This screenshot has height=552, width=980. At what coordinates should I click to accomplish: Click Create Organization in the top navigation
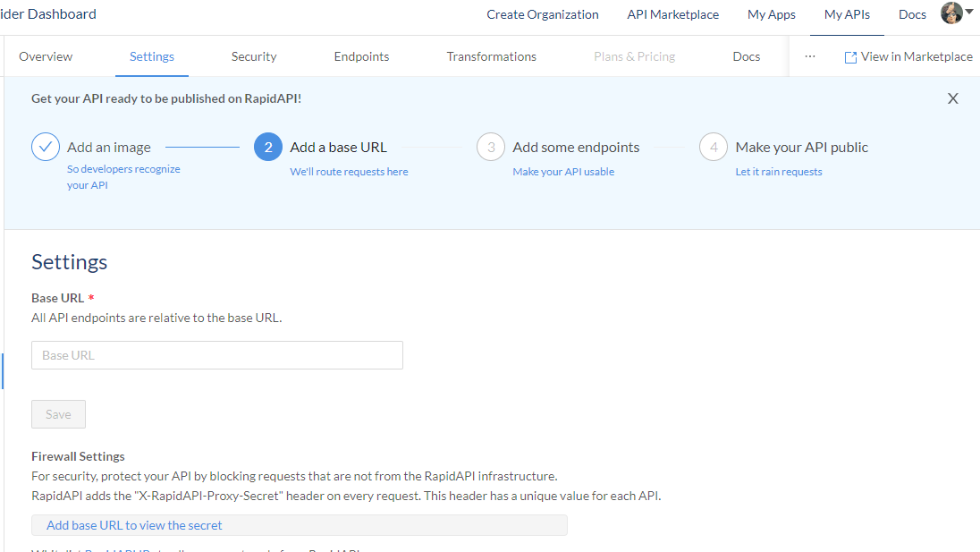tap(543, 14)
